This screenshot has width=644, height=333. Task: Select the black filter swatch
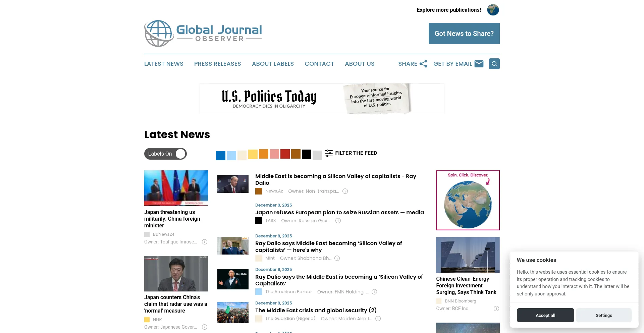pyautogui.click(x=307, y=154)
